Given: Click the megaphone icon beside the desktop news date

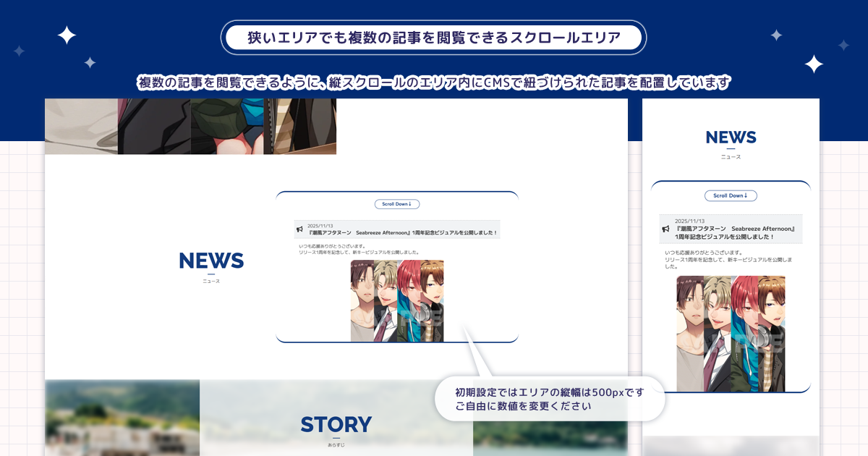Looking at the screenshot, I should point(299,229).
